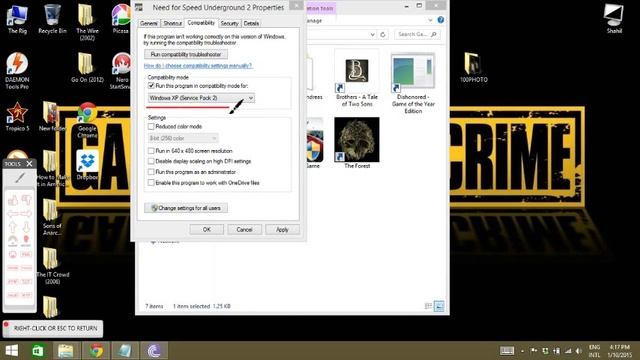Click Cancel in the Properties dialog
640x360 pixels.
[x=244, y=229]
